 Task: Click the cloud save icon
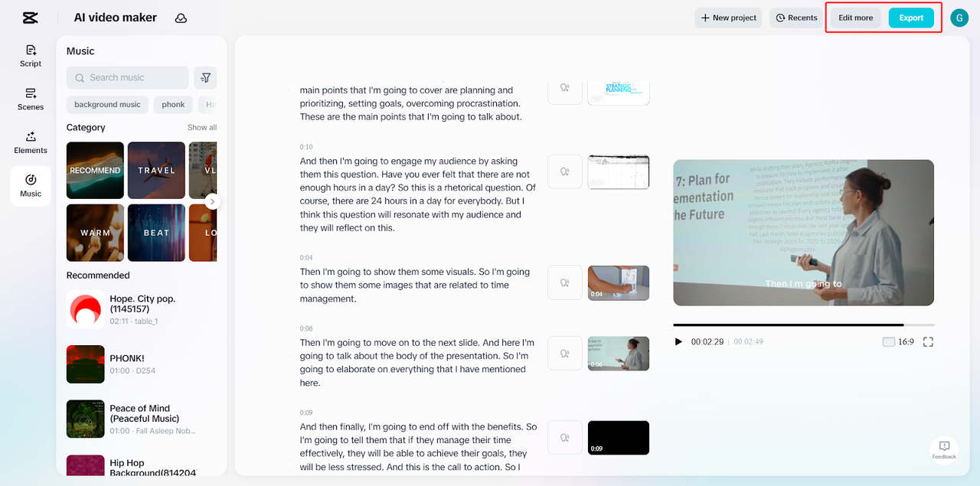pos(181,18)
